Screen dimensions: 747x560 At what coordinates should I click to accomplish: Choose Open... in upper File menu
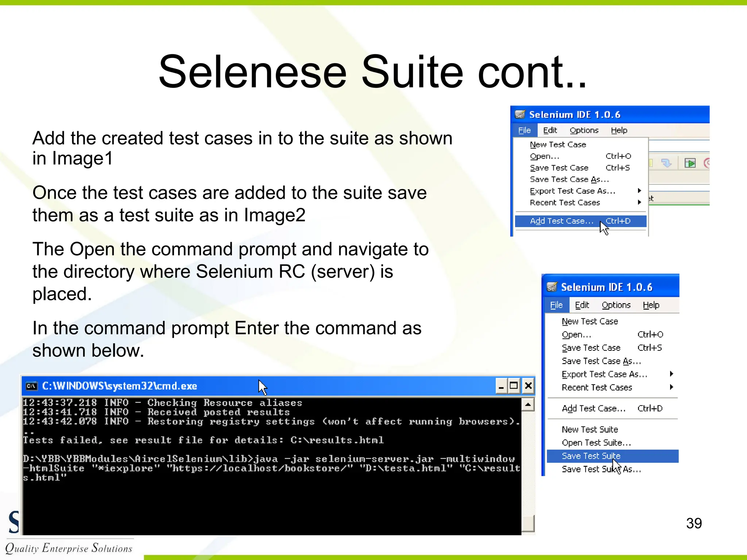tap(581, 156)
